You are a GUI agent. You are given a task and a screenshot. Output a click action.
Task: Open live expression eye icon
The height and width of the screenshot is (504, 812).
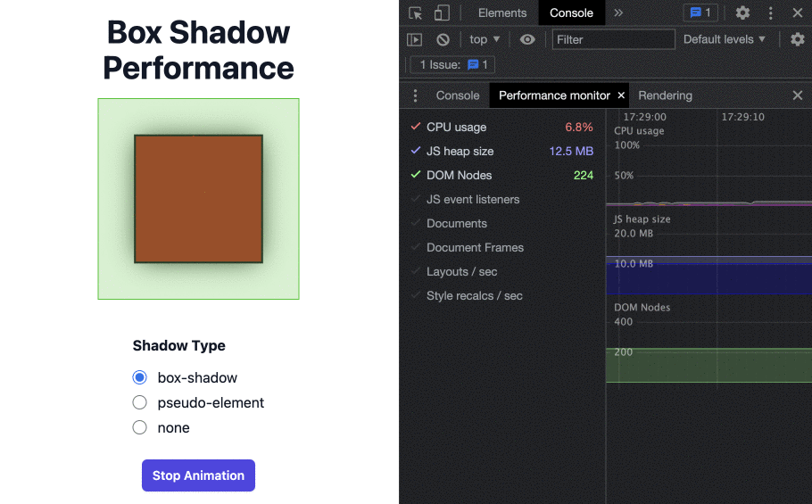click(x=527, y=39)
